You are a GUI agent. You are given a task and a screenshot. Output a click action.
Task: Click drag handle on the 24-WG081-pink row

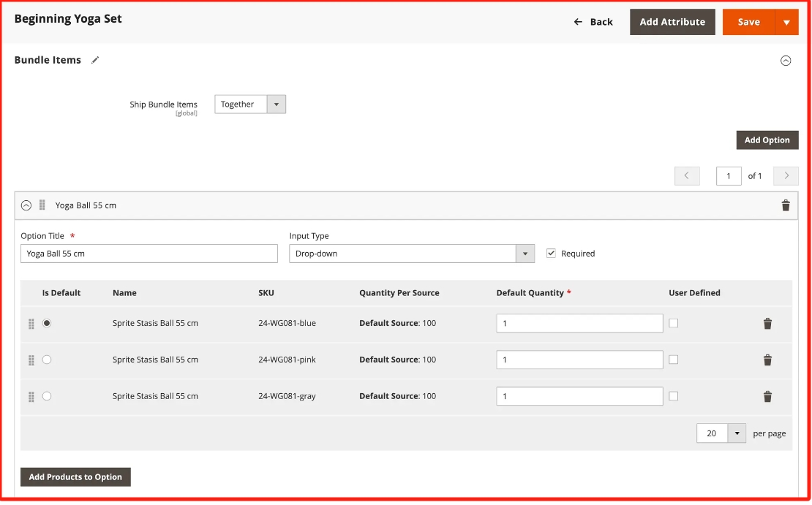[x=31, y=360]
